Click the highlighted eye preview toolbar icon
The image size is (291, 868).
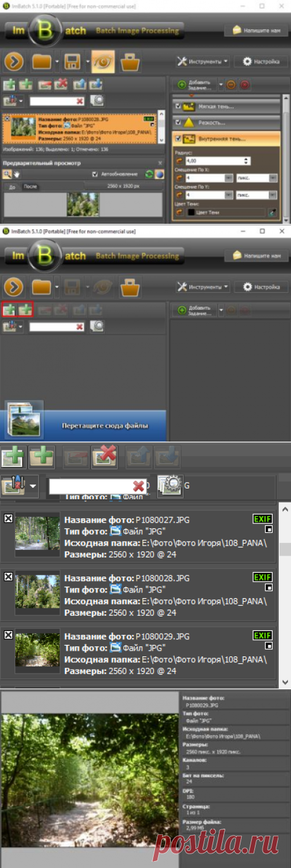[x=102, y=62]
